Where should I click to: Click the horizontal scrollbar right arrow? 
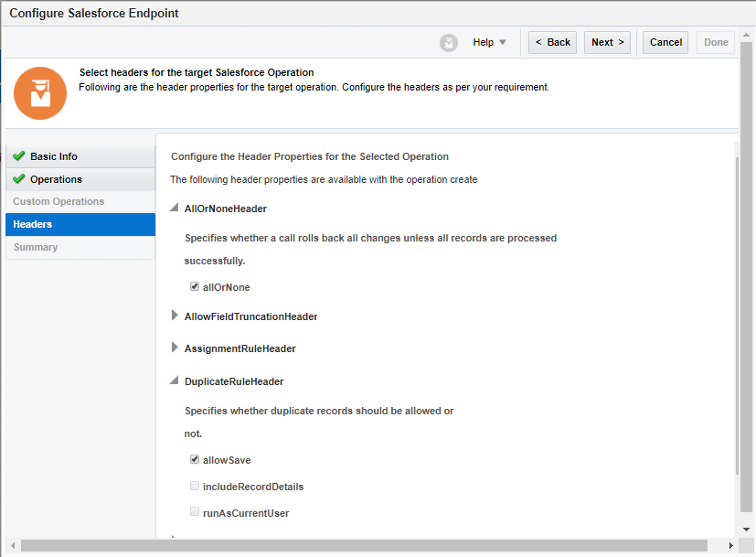731,545
